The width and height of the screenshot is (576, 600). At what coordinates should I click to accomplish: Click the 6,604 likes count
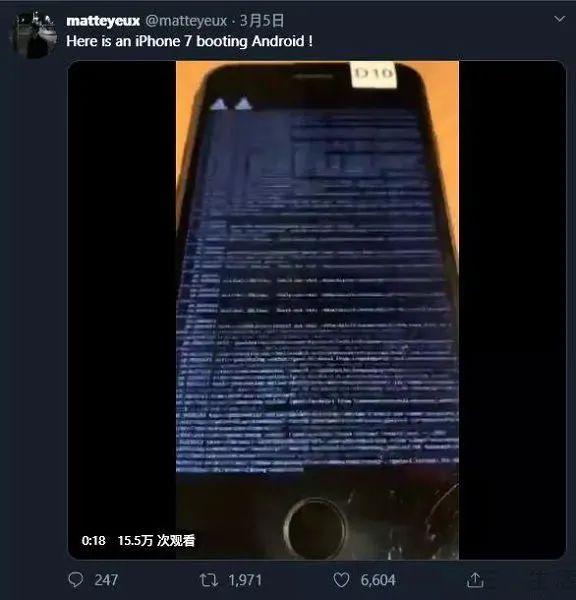378,580
